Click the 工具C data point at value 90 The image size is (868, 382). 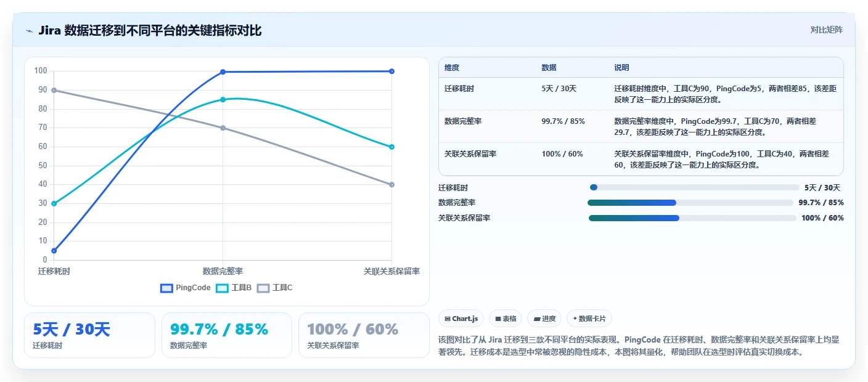tap(54, 90)
